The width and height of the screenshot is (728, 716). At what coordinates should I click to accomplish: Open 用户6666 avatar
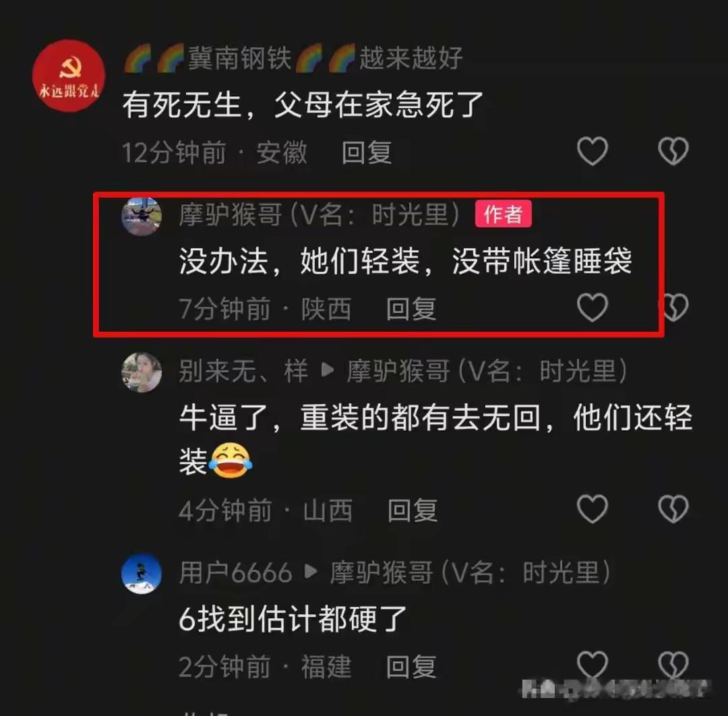tap(141, 574)
